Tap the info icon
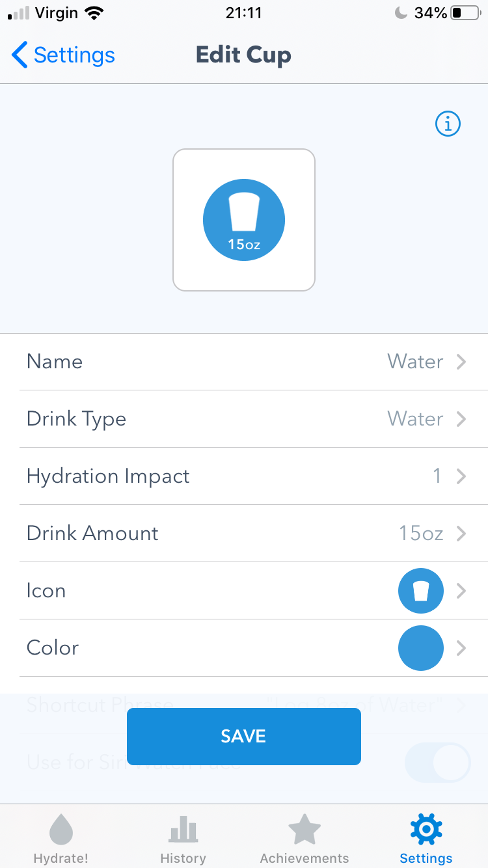This screenshot has height=868, width=488. click(x=448, y=124)
